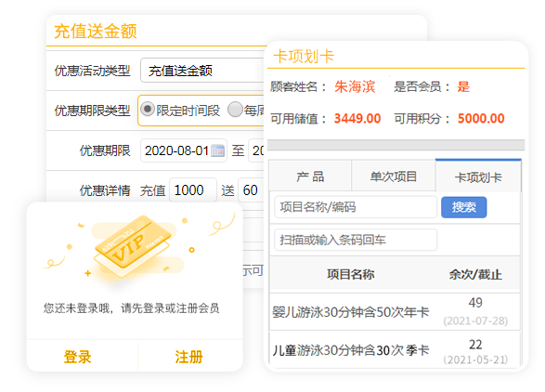The width and height of the screenshot is (545, 392).
Task: Click the 项目名称 column header
Action: point(351,274)
